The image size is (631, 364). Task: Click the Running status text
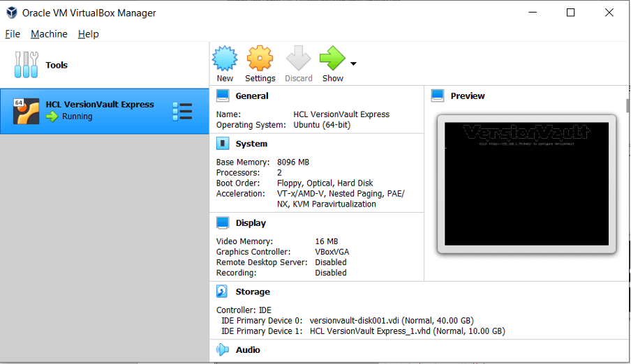pyautogui.click(x=77, y=116)
